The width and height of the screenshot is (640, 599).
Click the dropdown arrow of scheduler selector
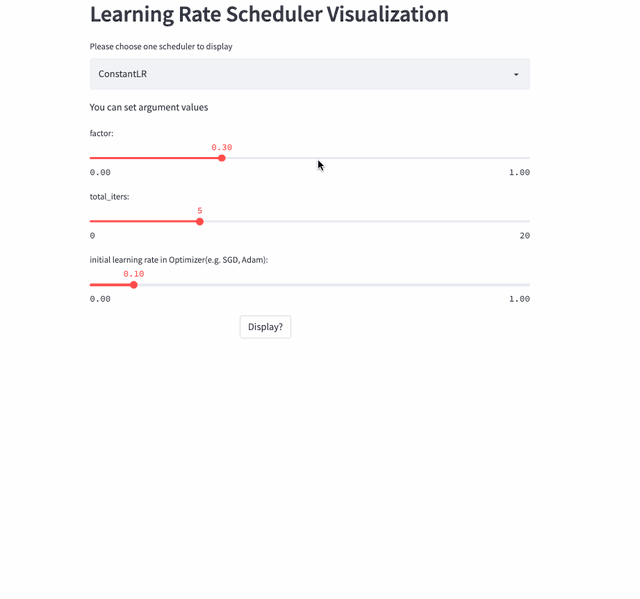(x=516, y=75)
